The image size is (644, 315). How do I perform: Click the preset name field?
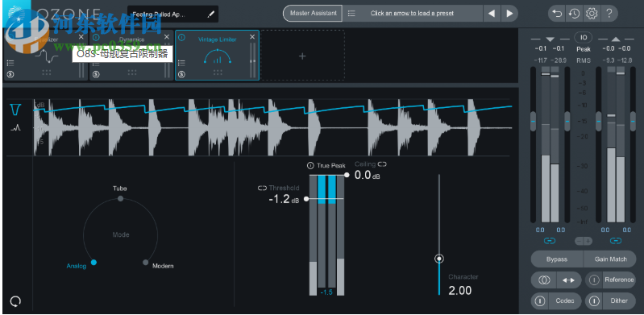[x=173, y=14]
